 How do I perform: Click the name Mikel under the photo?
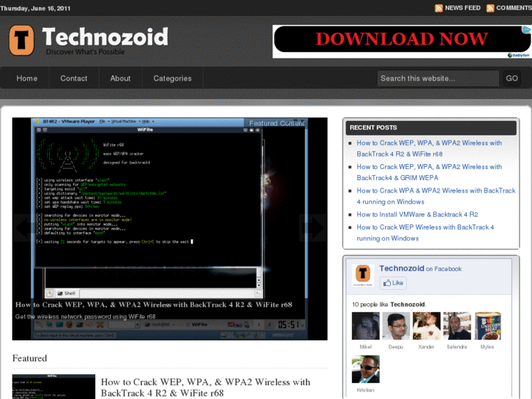pyautogui.click(x=365, y=347)
